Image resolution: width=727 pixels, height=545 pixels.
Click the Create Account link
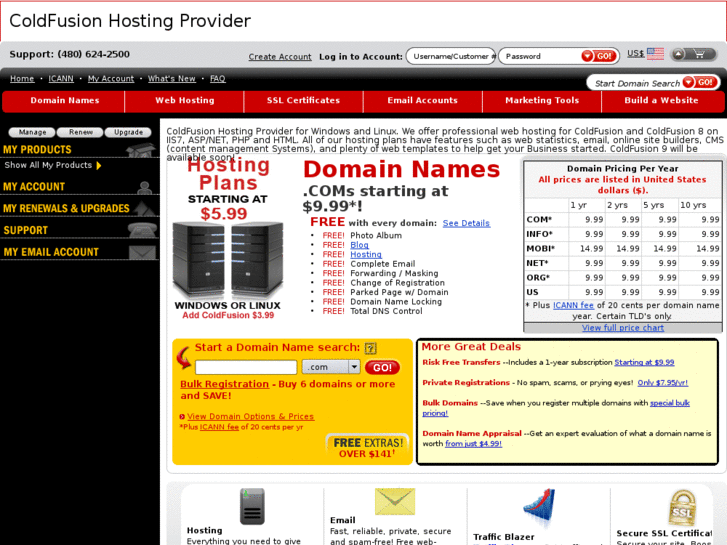click(280, 57)
